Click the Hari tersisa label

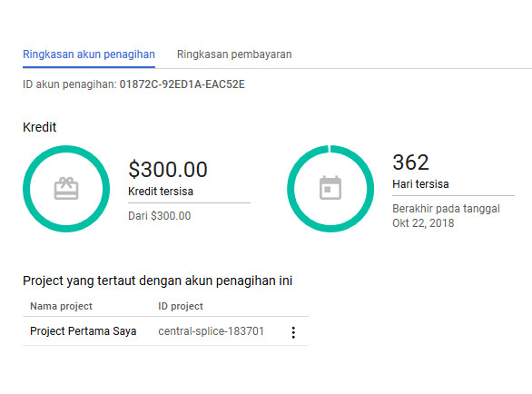[420, 184]
